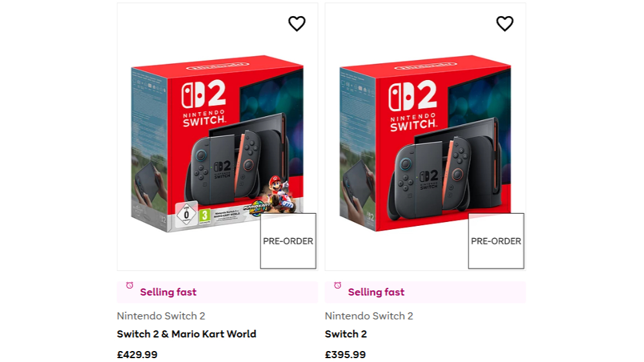
Task: Click "Selling fast" label on Mario Kart bundle
Action: click(x=168, y=292)
